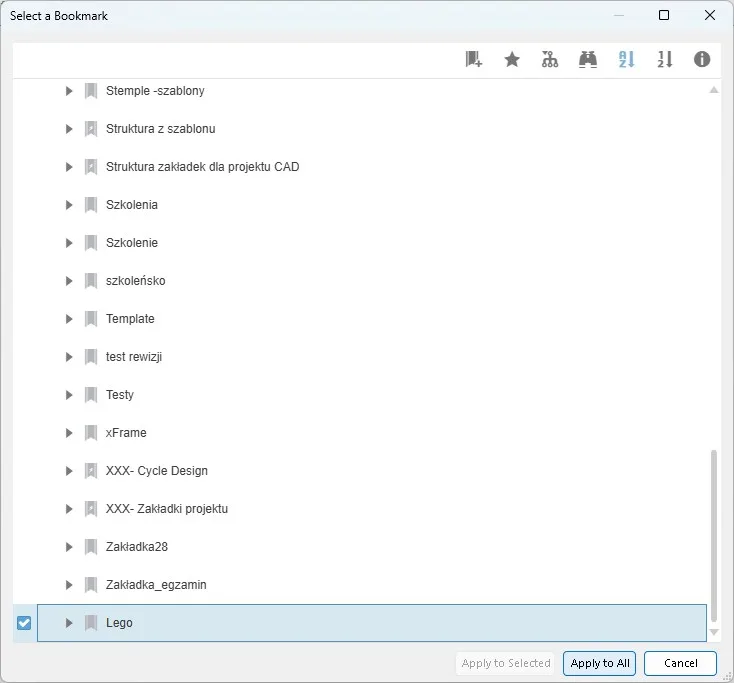Viewport: 734px width, 683px height.
Task: Click the bookmark icon beside Template
Action: [91, 319]
